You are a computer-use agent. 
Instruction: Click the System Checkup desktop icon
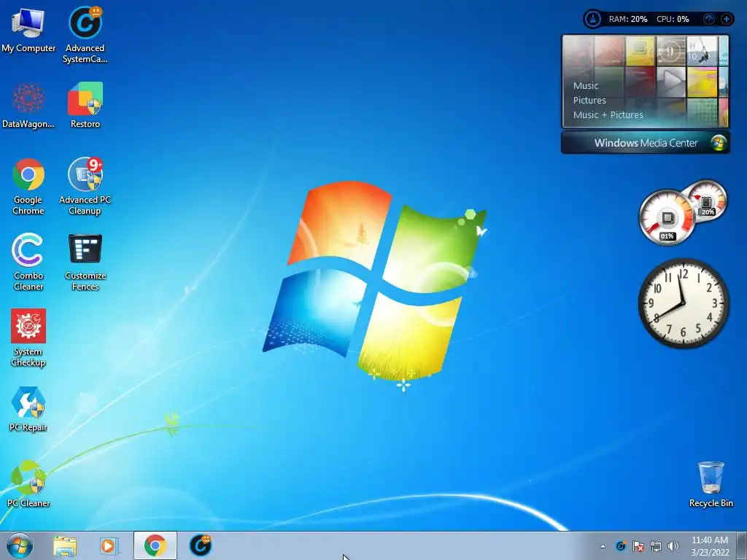[28, 338]
